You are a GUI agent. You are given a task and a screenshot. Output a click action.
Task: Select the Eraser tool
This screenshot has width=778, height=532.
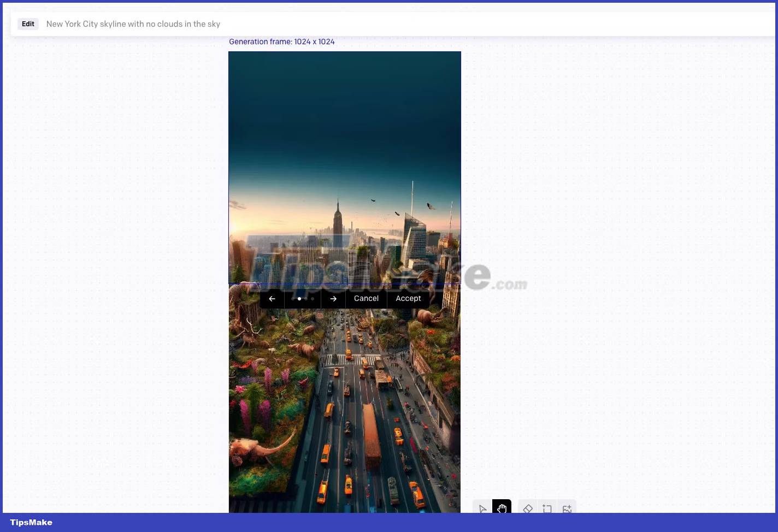[x=528, y=509]
